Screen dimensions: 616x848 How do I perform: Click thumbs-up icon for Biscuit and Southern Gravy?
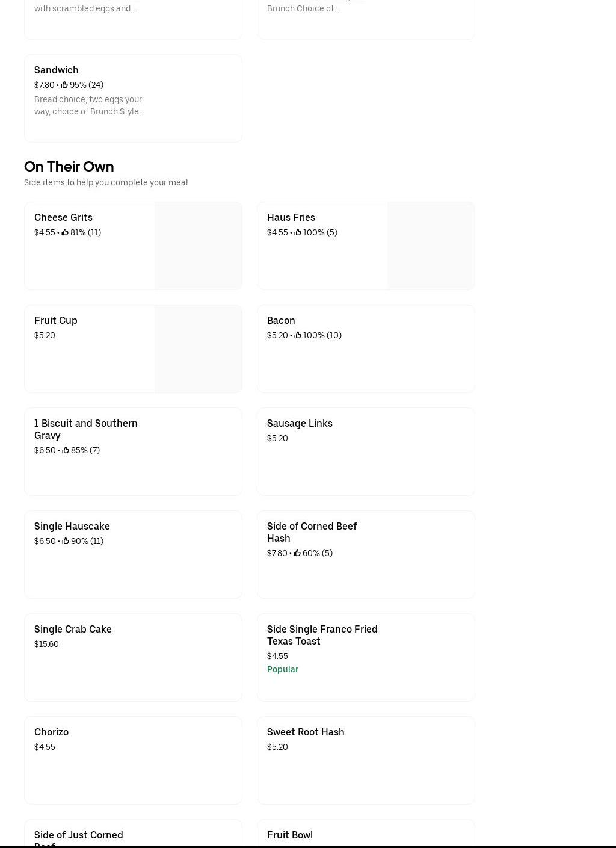pyautogui.click(x=66, y=450)
